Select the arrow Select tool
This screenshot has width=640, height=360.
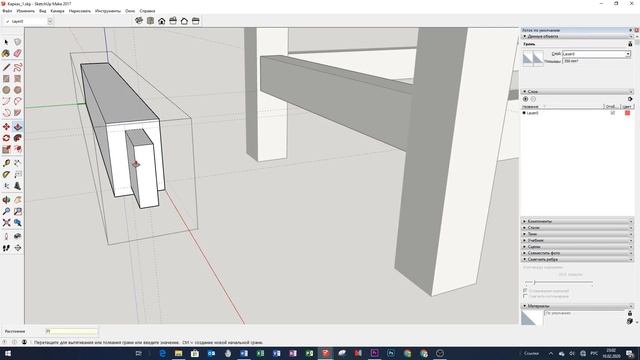6,42
